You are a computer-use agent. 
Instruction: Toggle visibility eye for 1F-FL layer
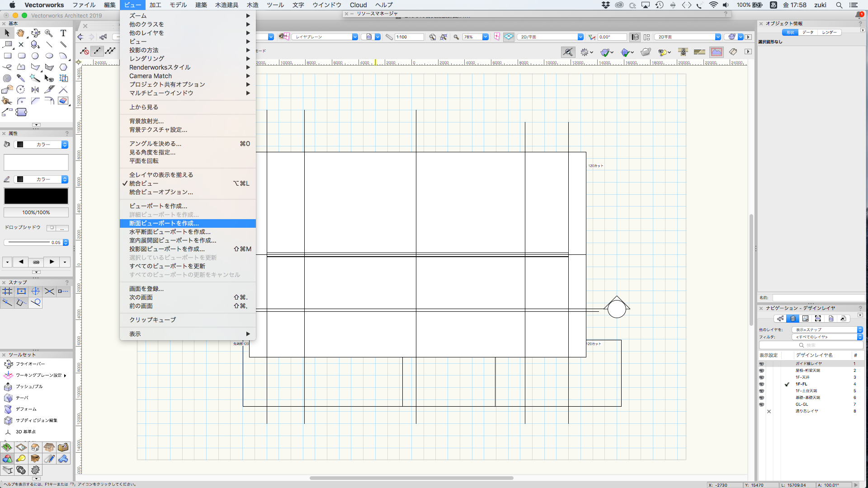tap(761, 384)
